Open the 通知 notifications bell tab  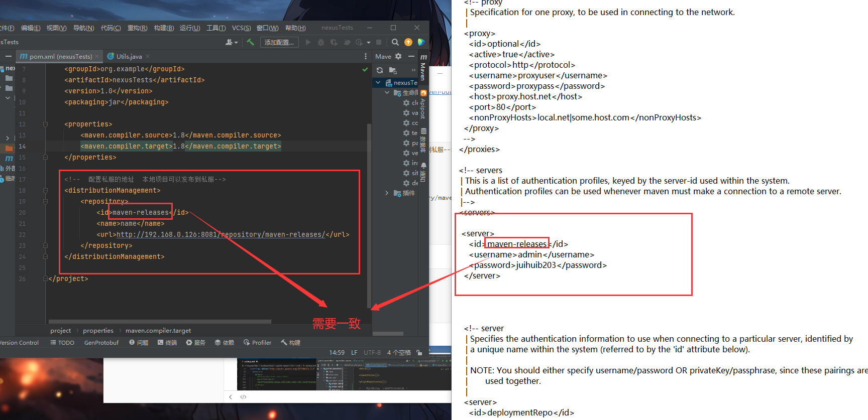point(423,172)
